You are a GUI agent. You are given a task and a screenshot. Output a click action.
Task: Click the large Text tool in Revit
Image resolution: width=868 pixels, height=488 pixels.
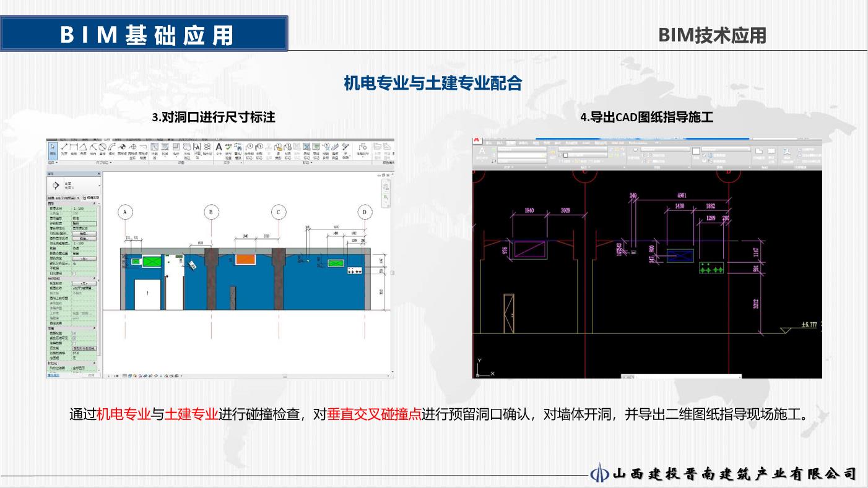click(218, 150)
